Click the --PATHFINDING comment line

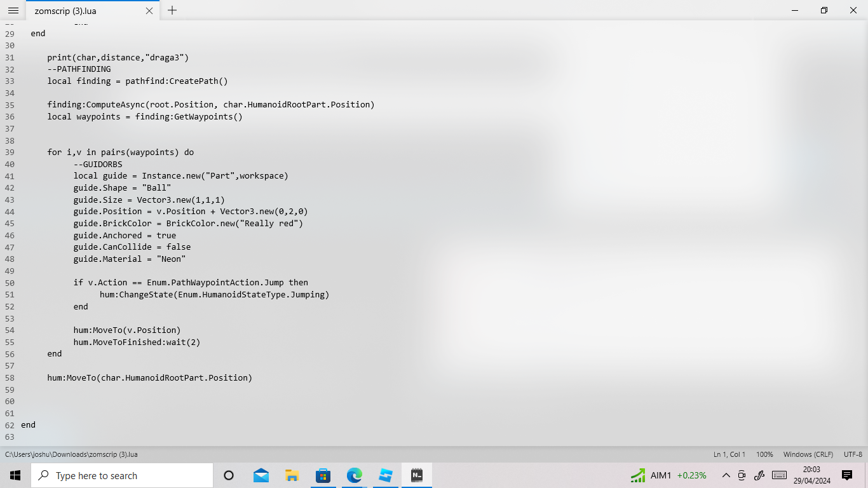tap(79, 69)
